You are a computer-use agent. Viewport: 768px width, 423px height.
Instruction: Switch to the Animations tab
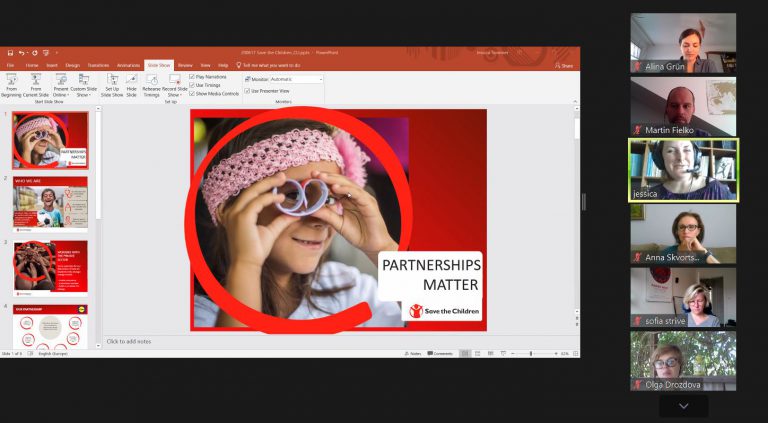pyautogui.click(x=128, y=65)
